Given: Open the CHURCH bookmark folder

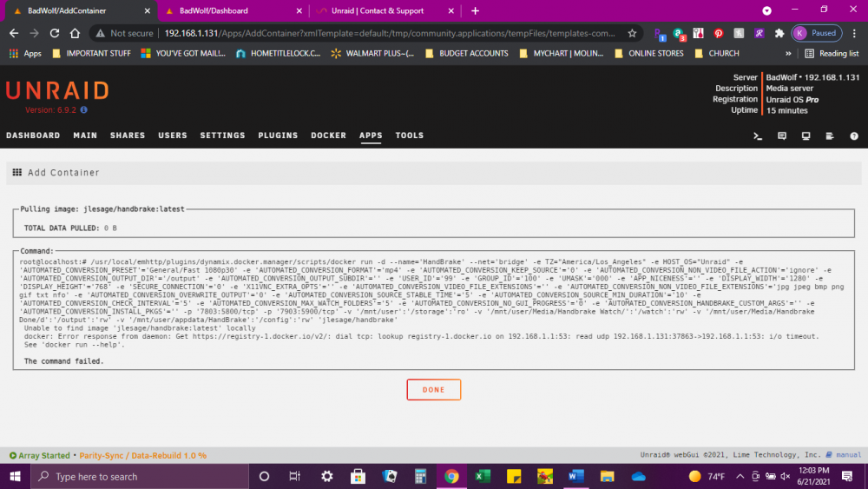Looking at the screenshot, I should pyautogui.click(x=717, y=54).
